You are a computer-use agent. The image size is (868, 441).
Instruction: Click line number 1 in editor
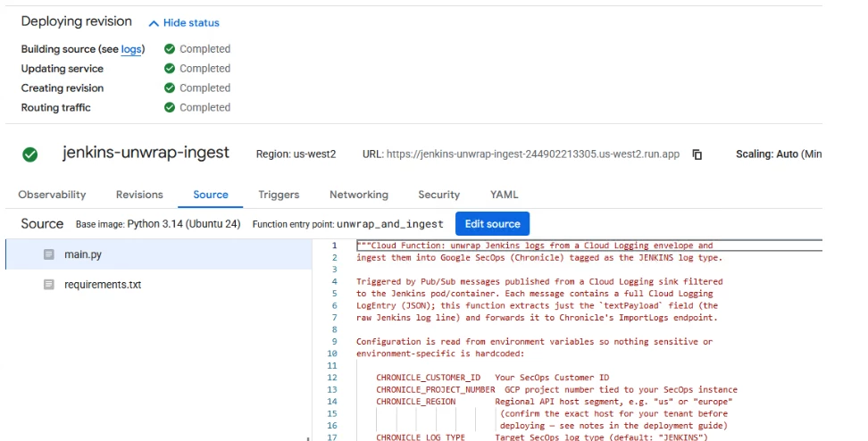coord(334,245)
